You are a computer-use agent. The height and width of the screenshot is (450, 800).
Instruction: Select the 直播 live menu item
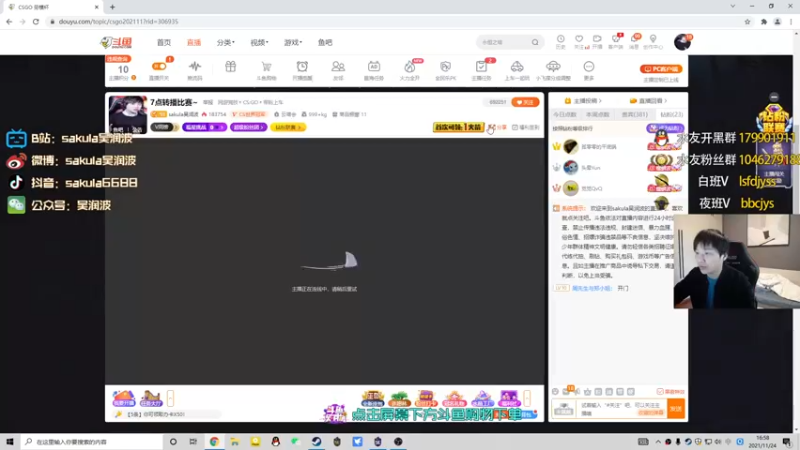point(194,42)
